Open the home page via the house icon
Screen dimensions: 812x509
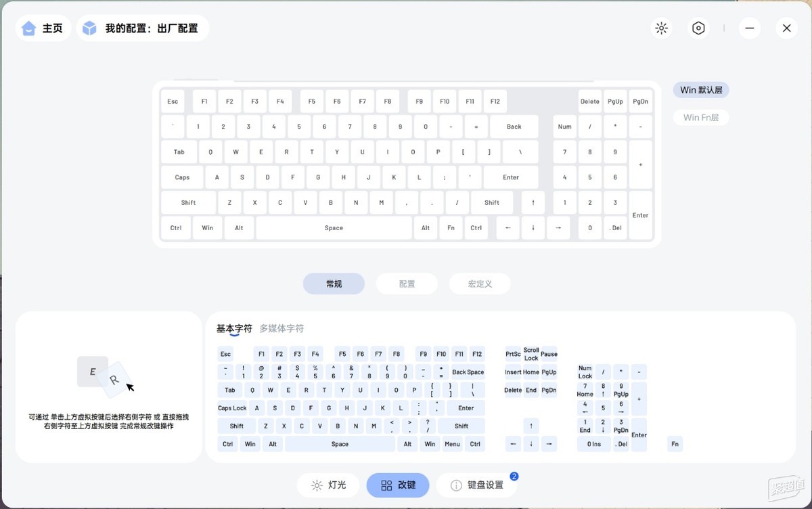click(28, 28)
